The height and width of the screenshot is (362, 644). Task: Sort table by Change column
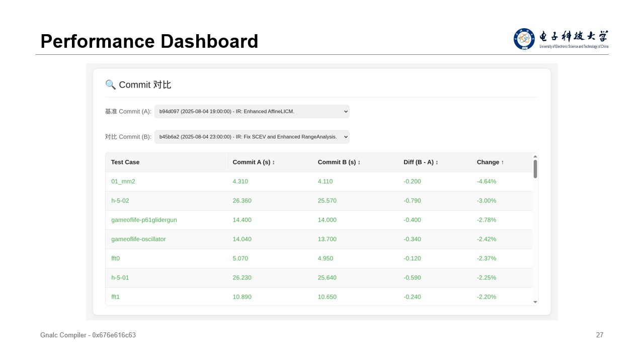click(x=490, y=162)
